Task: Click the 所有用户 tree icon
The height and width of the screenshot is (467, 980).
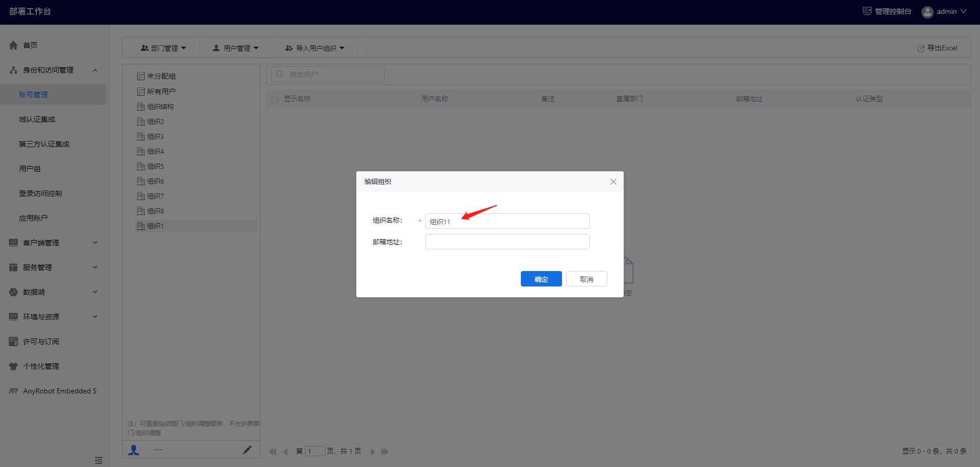Action: pyautogui.click(x=140, y=92)
